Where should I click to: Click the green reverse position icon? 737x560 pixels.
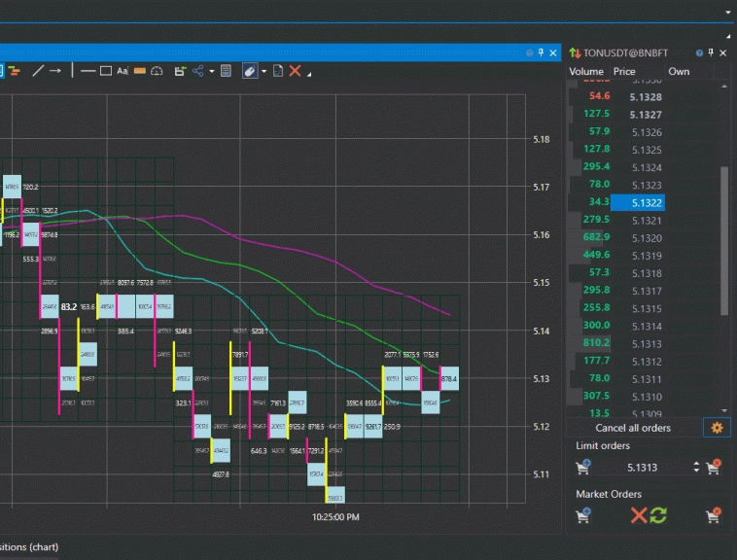659,516
